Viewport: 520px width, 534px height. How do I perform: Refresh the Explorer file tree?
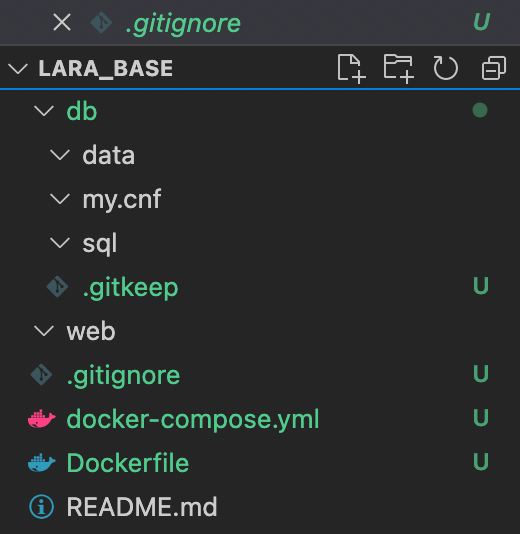coord(445,68)
